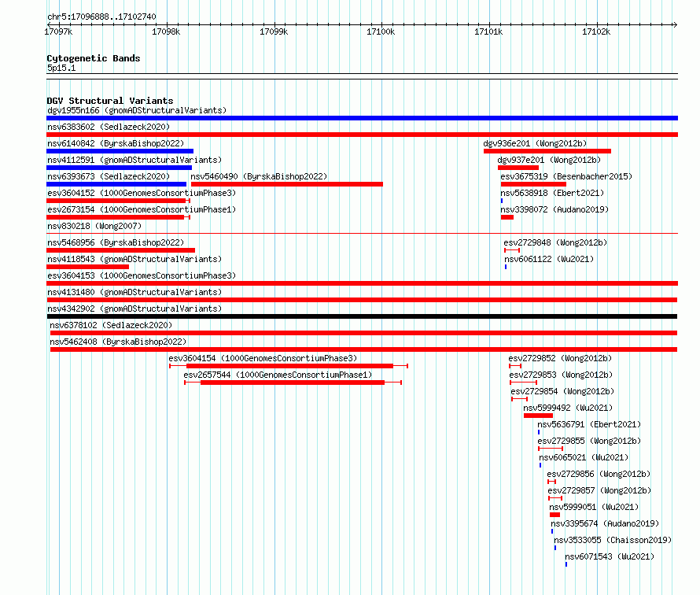Click the DGV Structural Variants track title
700x595 pixels.
click(110, 101)
